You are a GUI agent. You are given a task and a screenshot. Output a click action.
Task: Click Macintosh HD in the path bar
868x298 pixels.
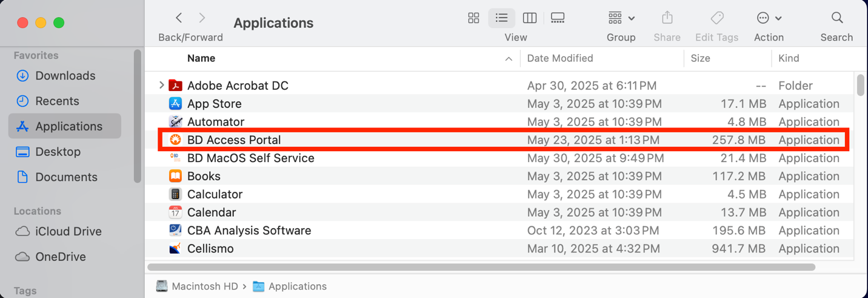(x=204, y=286)
